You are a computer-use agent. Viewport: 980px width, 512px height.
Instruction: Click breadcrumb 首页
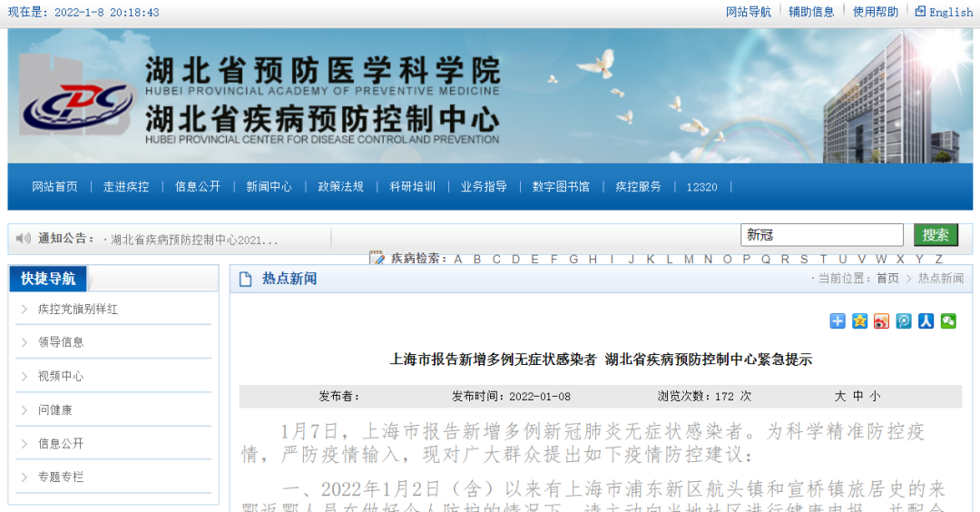pos(887,278)
